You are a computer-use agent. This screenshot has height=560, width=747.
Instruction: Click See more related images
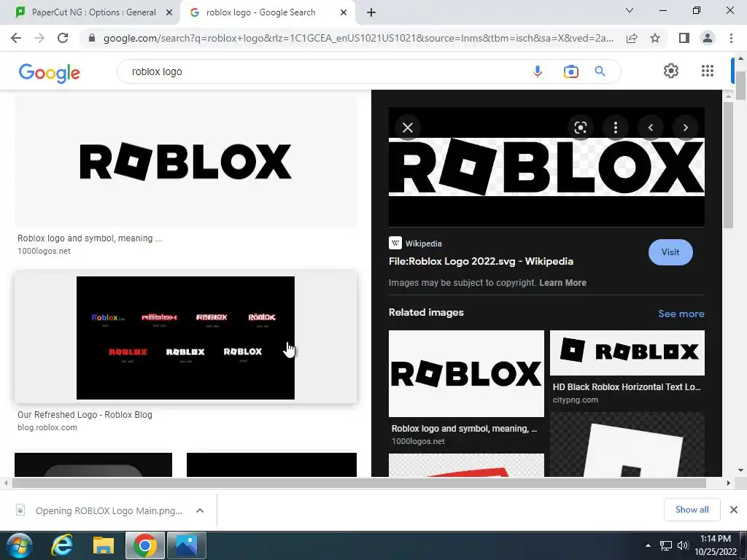tap(681, 314)
